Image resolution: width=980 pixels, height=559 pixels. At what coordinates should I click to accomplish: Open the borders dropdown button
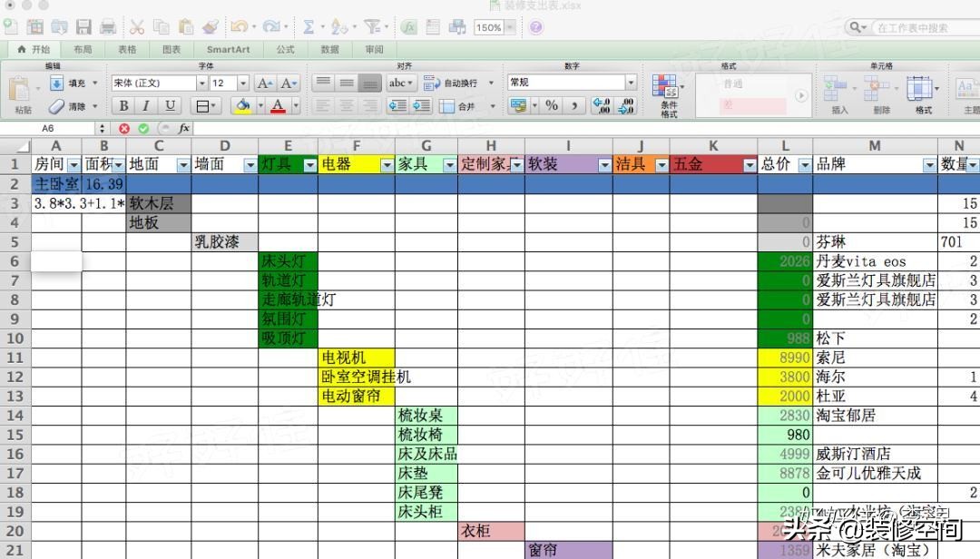point(206,106)
